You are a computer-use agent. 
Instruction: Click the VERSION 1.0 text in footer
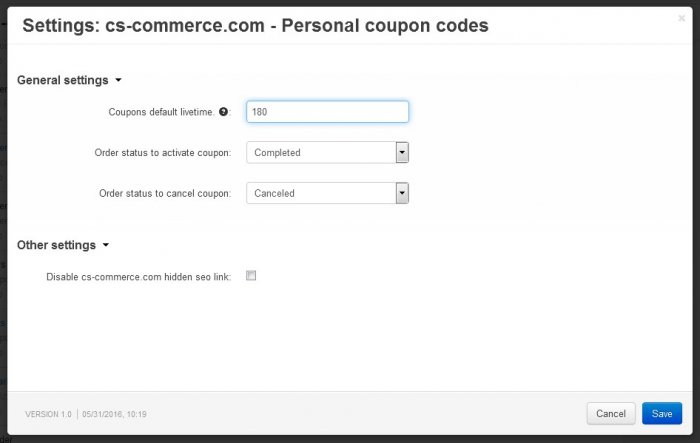coord(48,414)
